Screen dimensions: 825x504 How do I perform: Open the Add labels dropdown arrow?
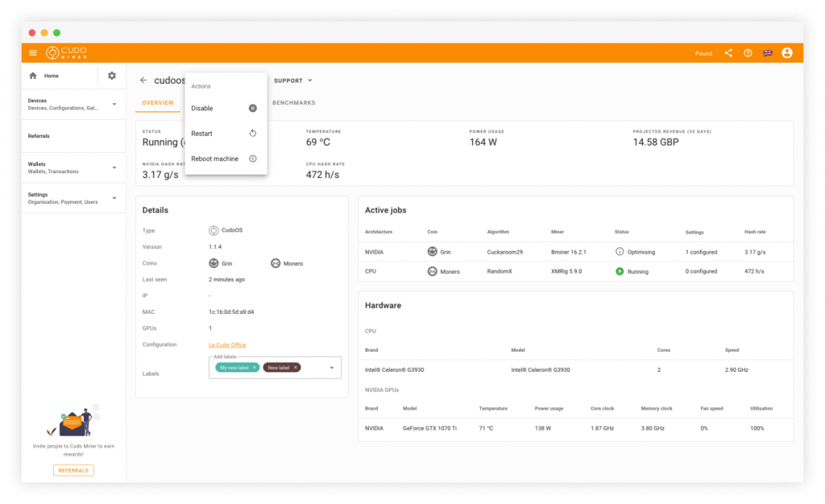click(x=330, y=367)
